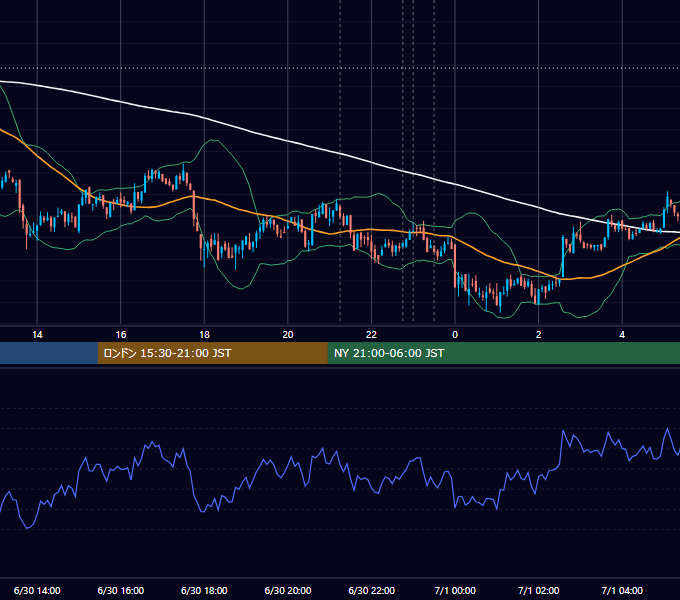Click the blue session bar before ロンドン

point(49,353)
